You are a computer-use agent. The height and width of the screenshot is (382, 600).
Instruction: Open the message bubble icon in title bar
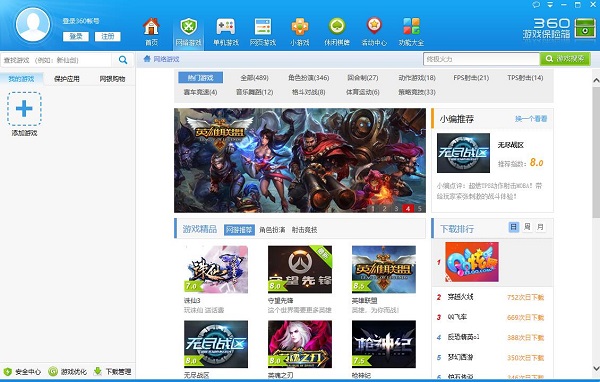point(536,5)
